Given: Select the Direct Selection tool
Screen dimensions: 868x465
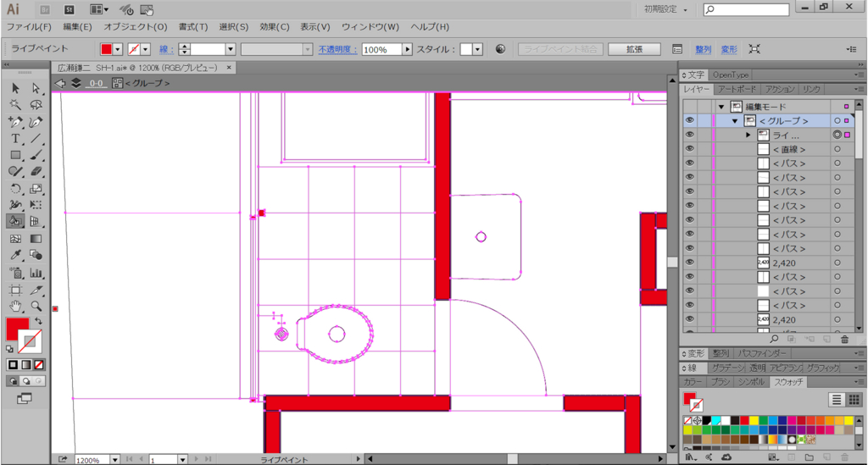Looking at the screenshot, I should coord(36,88).
